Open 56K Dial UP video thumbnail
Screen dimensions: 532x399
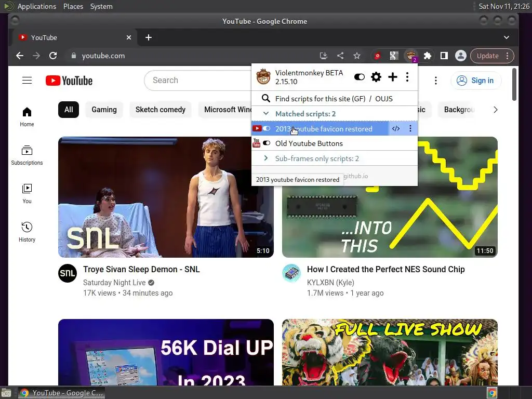166,352
